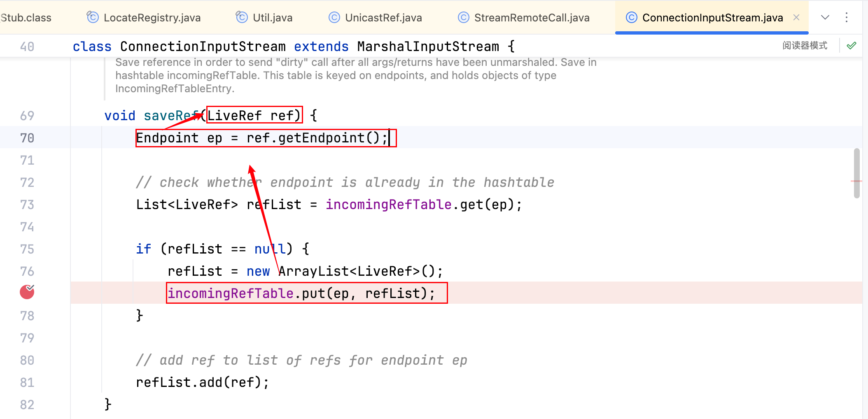Open the UnicastRef.java tab
868x419 pixels.
pyautogui.click(x=383, y=18)
